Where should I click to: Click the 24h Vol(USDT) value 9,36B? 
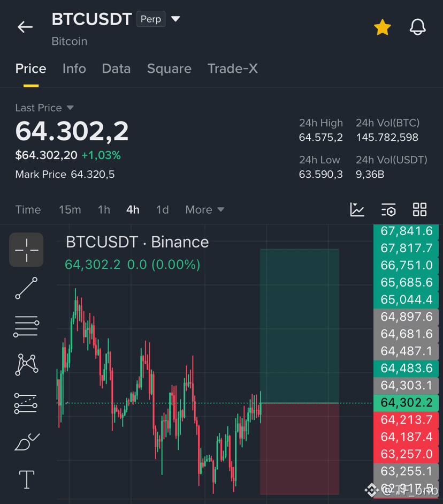[x=370, y=174]
